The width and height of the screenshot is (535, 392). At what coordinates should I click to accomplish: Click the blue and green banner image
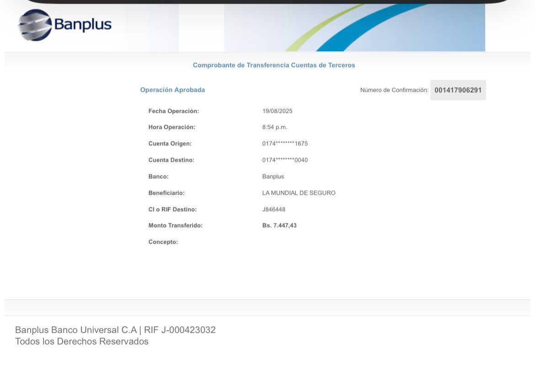coord(354,27)
